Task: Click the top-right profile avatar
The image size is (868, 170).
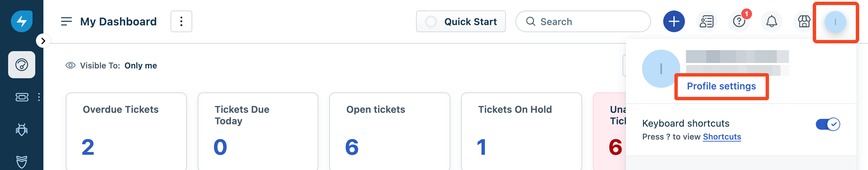Action: coord(835,22)
